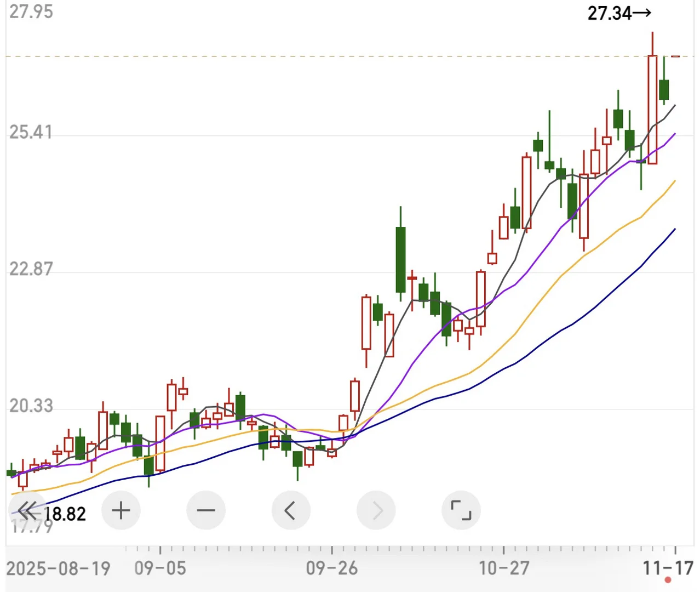Click the 09-26 date label
The image size is (700, 592).
pos(332,568)
